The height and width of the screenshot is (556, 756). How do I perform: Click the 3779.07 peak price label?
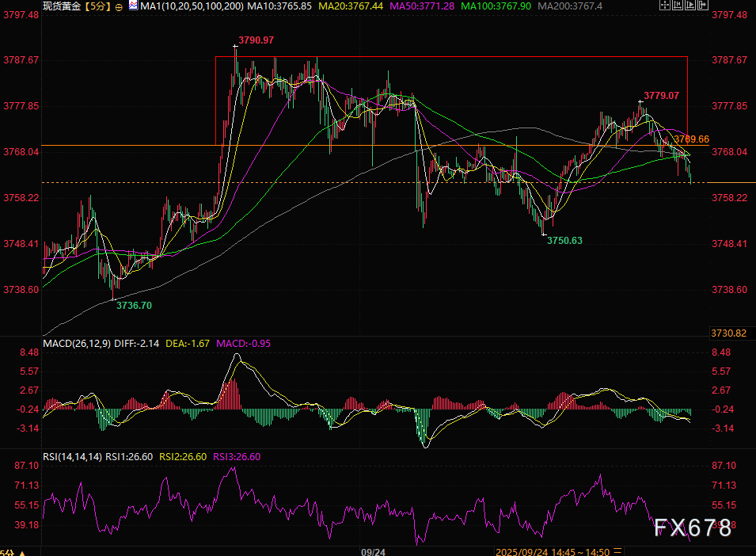[x=661, y=96]
